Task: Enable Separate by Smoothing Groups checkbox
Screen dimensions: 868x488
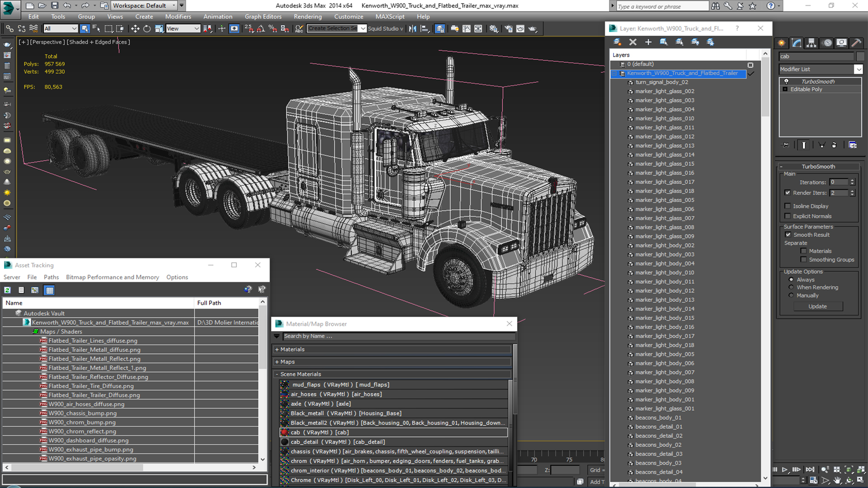Action: coord(803,259)
